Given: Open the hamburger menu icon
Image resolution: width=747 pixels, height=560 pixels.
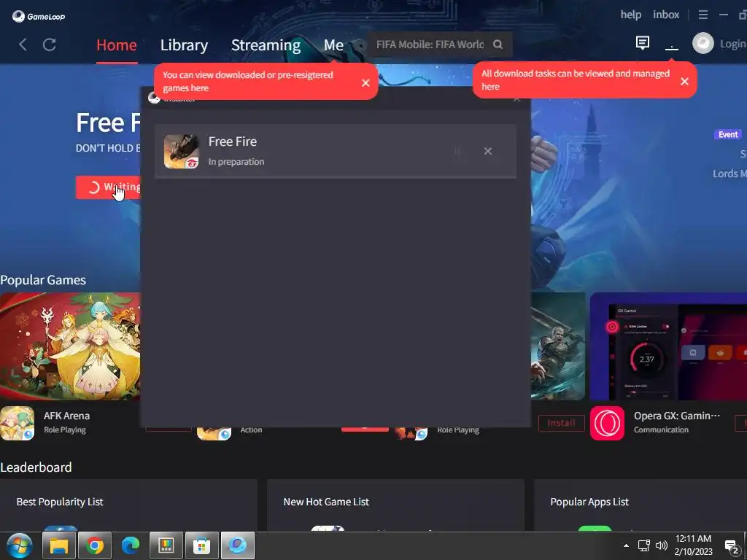Looking at the screenshot, I should click(x=703, y=15).
